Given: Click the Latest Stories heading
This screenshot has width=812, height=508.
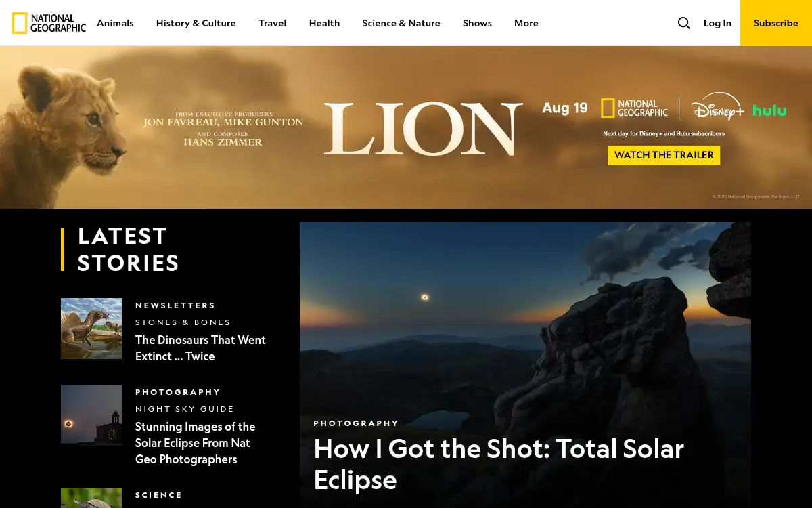Looking at the screenshot, I should tap(129, 249).
